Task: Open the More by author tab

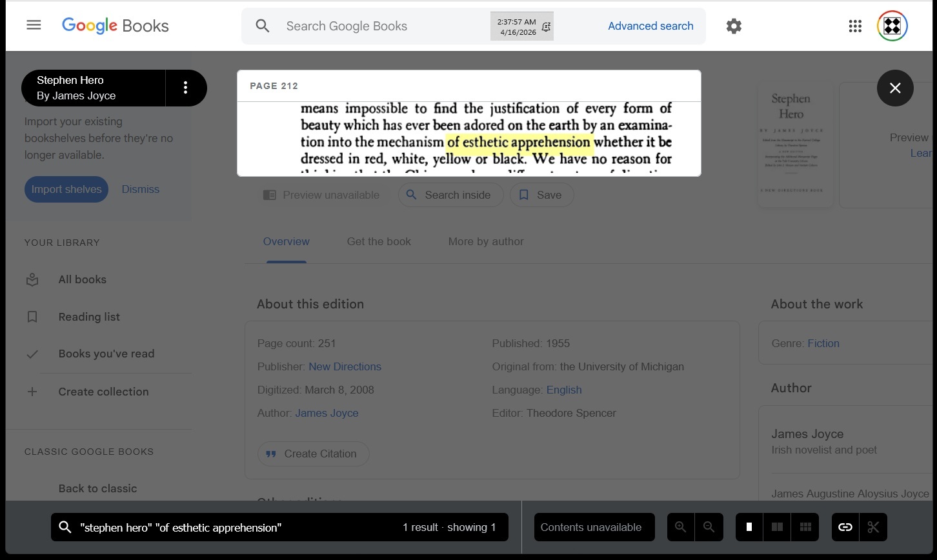Action: (x=486, y=241)
